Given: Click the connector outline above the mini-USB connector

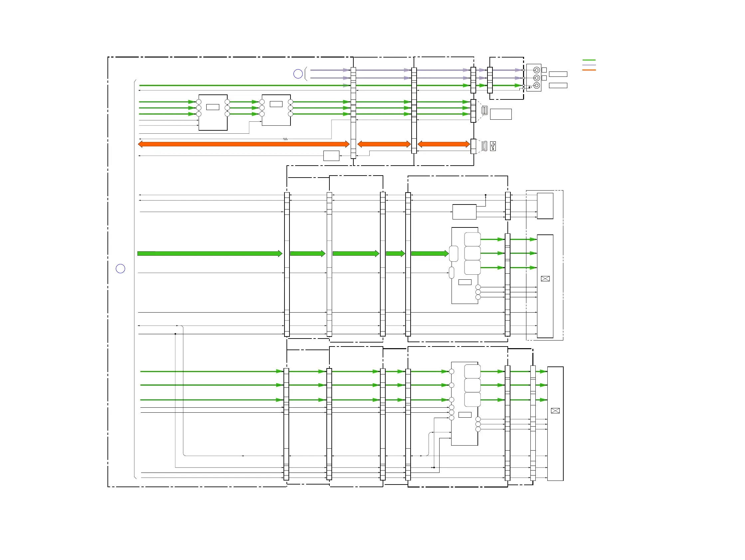Looking at the screenshot, I should [484, 110].
